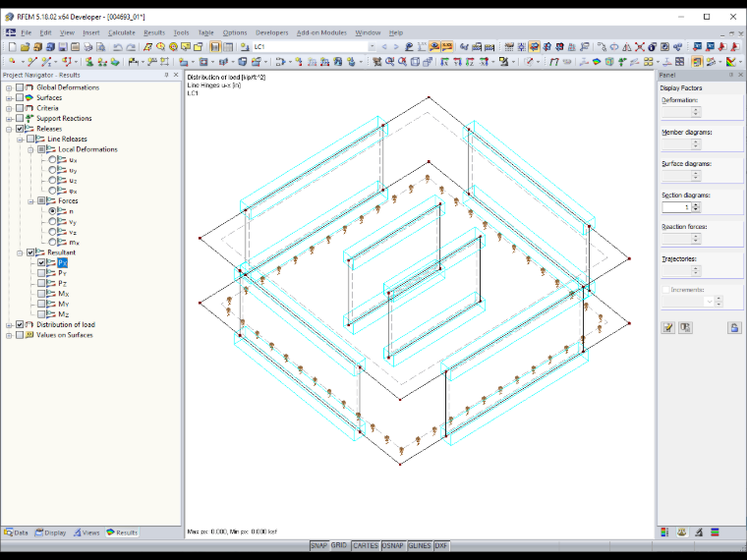The height and width of the screenshot is (560, 747).
Task: Uncheck the Px resultant checkbox
Action: [x=41, y=262]
